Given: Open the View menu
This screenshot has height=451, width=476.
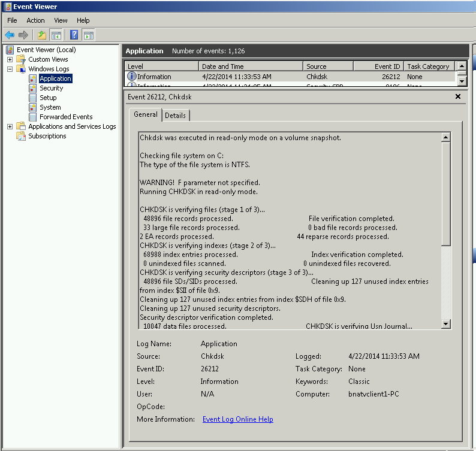Looking at the screenshot, I should point(61,20).
